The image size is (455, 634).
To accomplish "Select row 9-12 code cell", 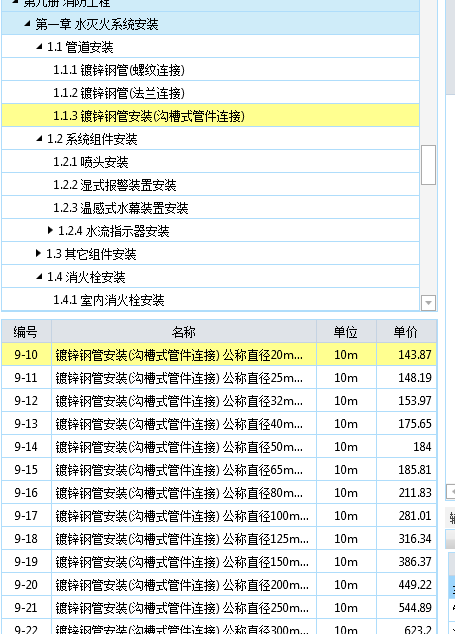I will click(26, 401).
